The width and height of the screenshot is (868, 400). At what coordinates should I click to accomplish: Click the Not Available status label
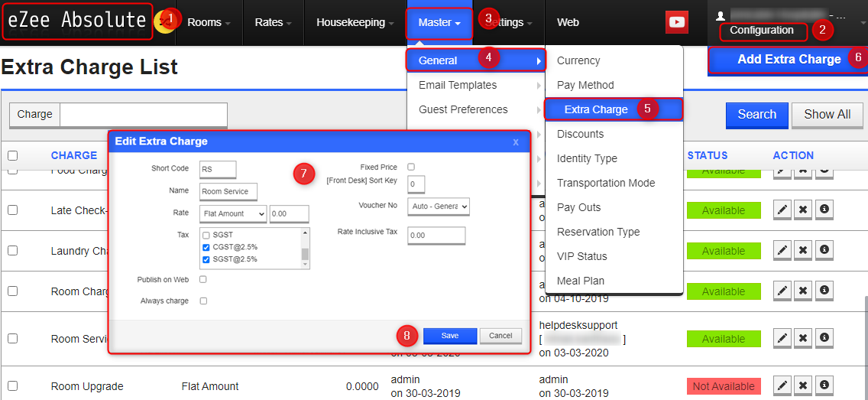tap(724, 386)
